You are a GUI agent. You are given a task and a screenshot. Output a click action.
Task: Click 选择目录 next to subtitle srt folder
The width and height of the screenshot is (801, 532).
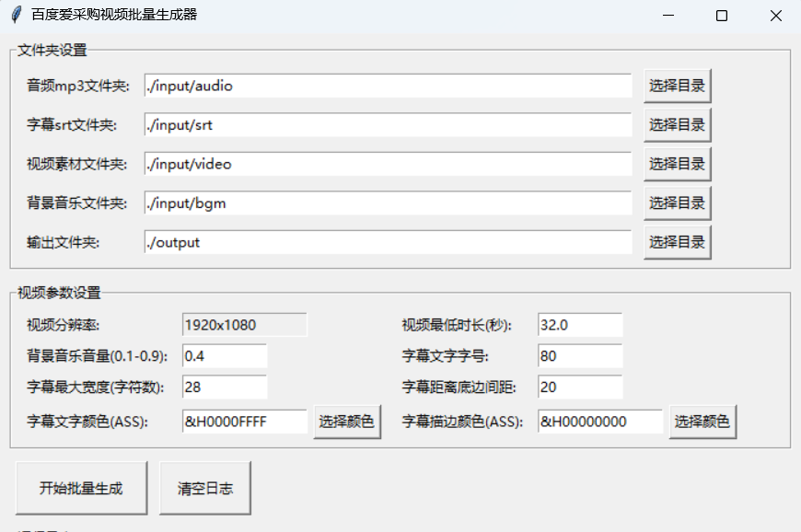[x=677, y=124]
